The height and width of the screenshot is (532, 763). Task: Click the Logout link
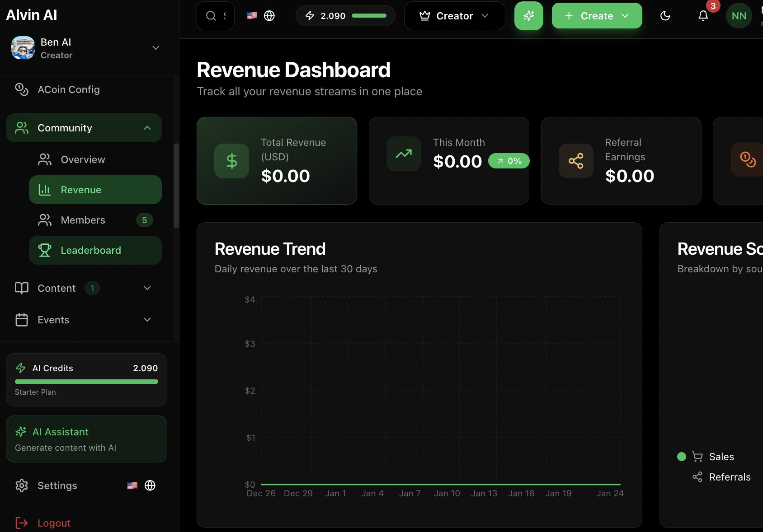(54, 523)
